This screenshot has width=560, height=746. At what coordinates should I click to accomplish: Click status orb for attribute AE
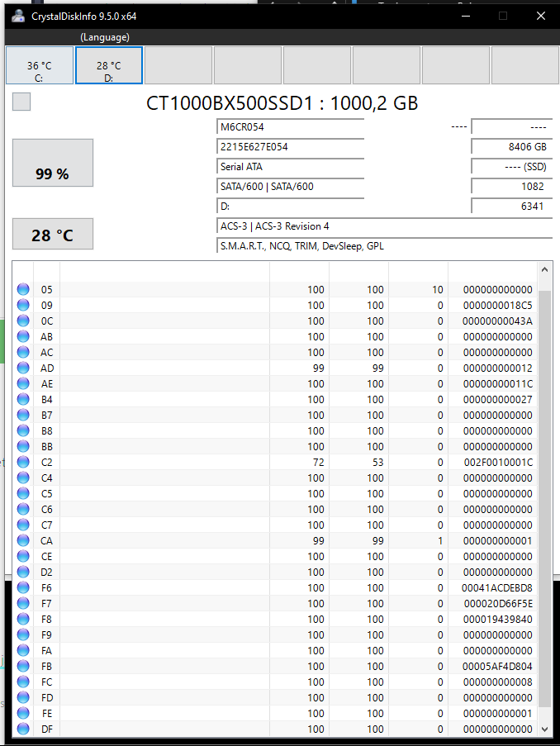tap(23, 383)
